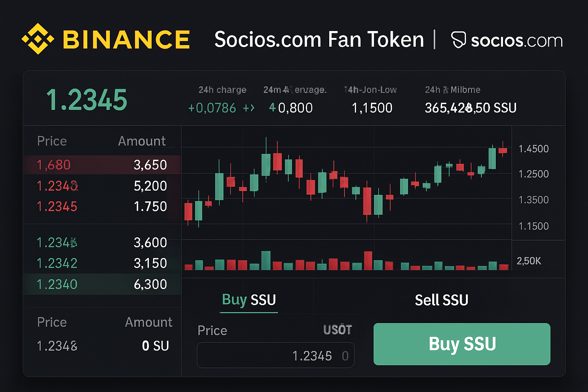Click the tallest red volume bar
588x392 pixels.
pyautogui.click(x=368, y=261)
